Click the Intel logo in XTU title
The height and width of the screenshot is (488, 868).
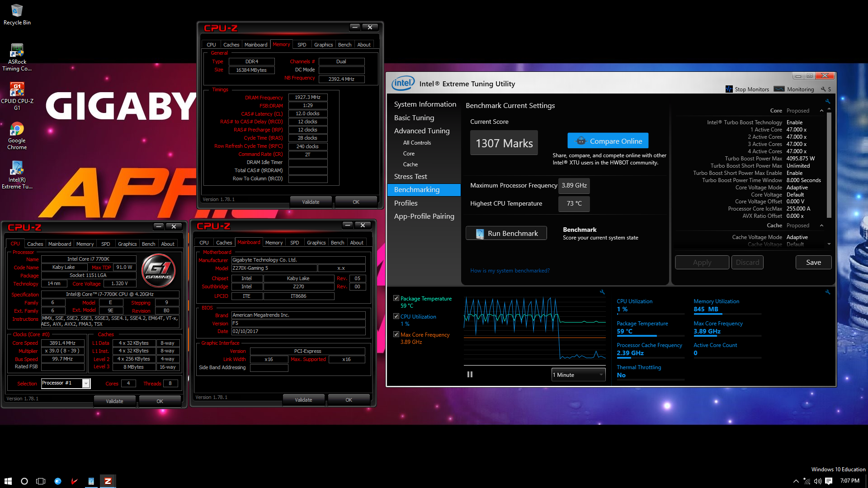pos(403,83)
